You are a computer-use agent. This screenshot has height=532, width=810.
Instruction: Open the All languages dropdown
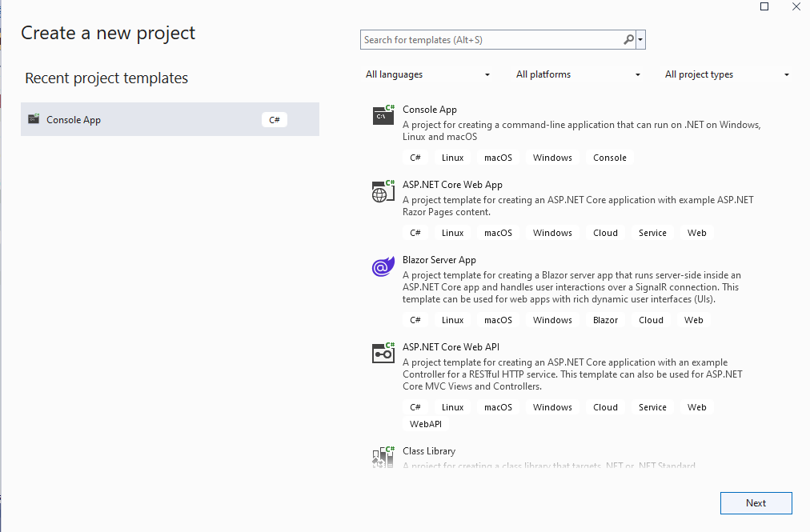click(428, 74)
